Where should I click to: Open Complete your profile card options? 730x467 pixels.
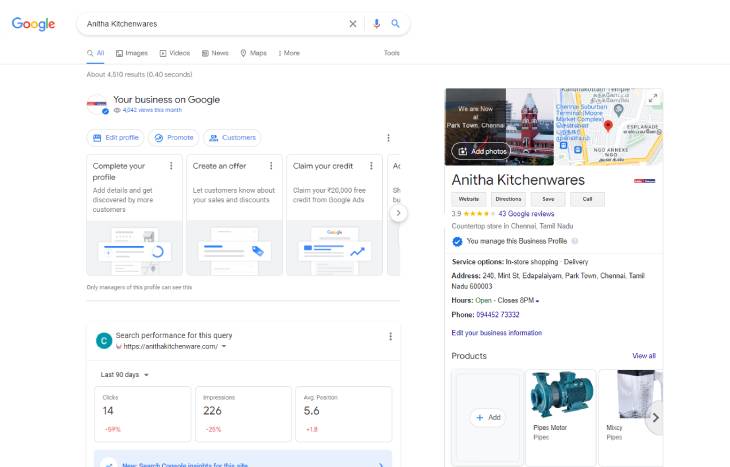(x=171, y=166)
